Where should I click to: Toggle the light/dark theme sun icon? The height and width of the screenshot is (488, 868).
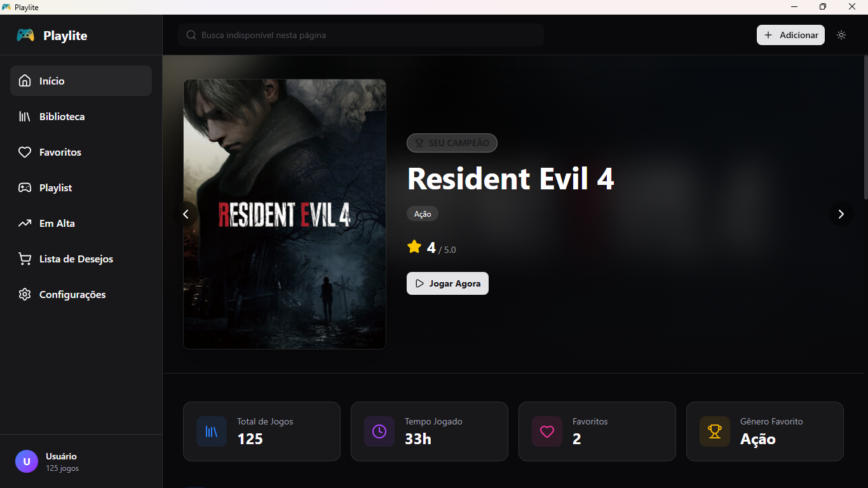(841, 35)
